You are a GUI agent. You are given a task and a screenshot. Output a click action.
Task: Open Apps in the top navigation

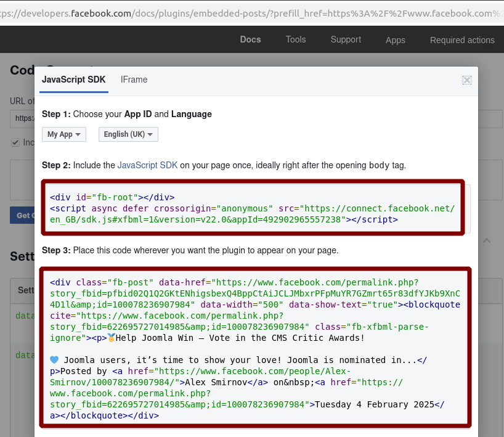tap(396, 40)
